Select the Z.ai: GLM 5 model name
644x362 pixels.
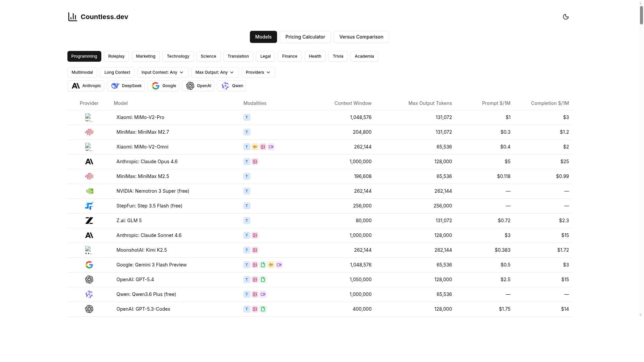pyautogui.click(x=129, y=221)
